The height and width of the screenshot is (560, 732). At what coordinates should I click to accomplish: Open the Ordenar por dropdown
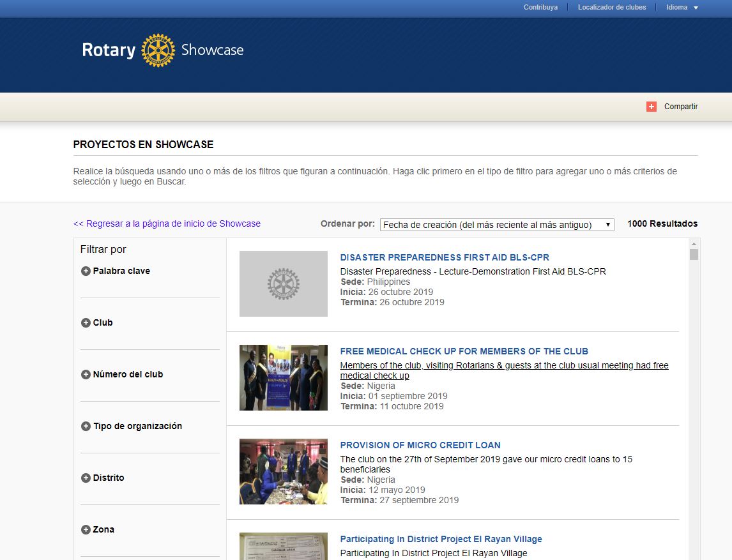(496, 225)
